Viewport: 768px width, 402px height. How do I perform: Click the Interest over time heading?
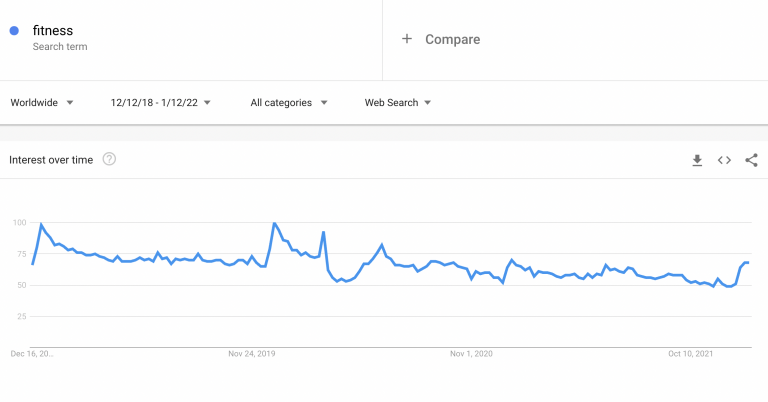51,160
